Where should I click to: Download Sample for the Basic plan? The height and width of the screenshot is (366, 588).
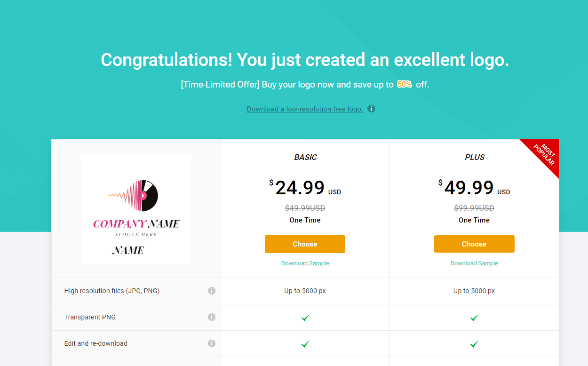[305, 263]
